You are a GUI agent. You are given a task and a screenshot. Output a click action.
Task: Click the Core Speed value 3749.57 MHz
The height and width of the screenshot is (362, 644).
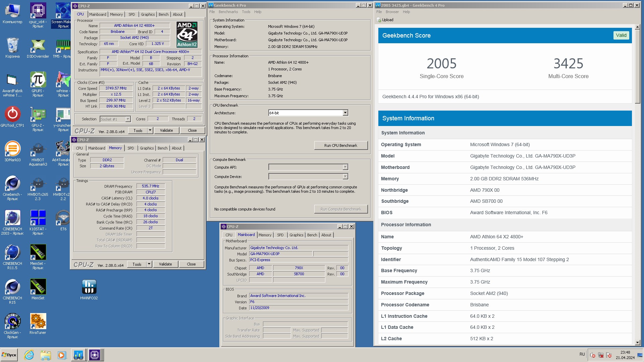pyautogui.click(x=116, y=88)
